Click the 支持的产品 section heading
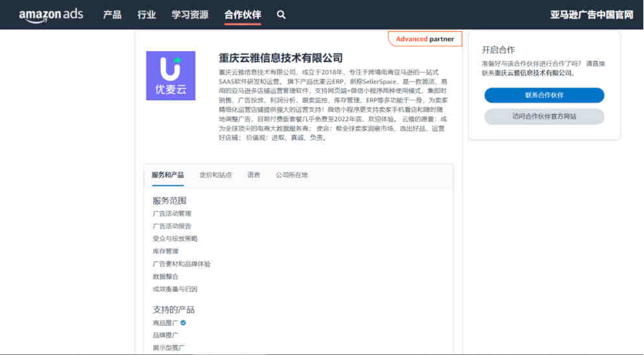Viewport: 644px width, 355px height. pyautogui.click(x=173, y=310)
